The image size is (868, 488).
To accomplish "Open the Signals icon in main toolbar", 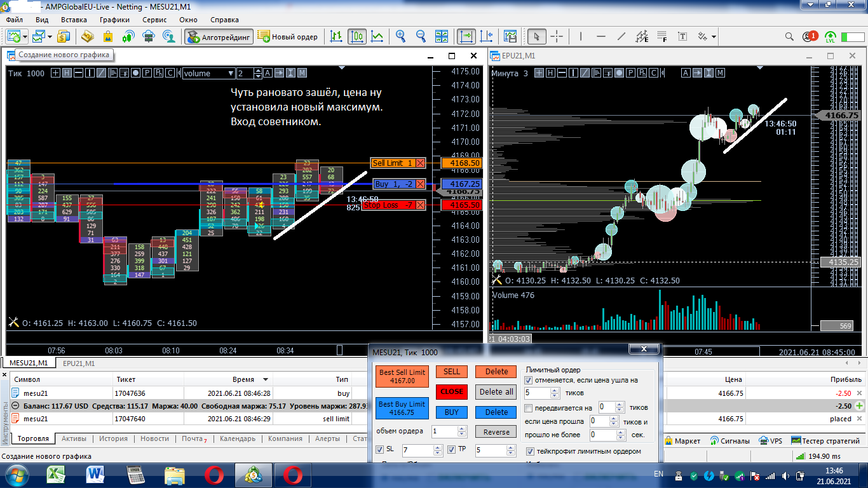I will tap(128, 36).
